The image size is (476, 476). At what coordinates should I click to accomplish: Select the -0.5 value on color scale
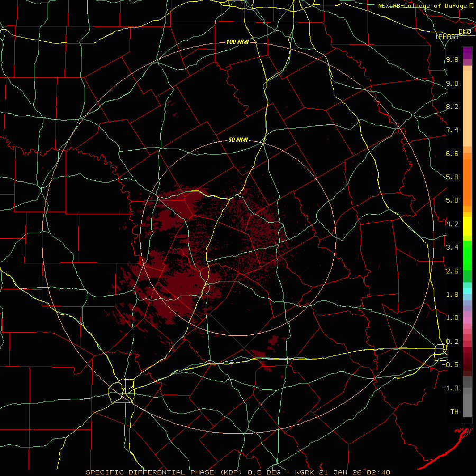tap(450, 365)
